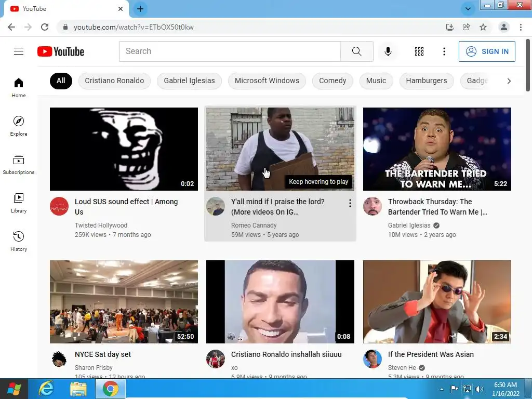The height and width of the screenshot is (399, 532).
Task: Play the sunglasses man thumbnail
Action: click(x=437, y=302)
